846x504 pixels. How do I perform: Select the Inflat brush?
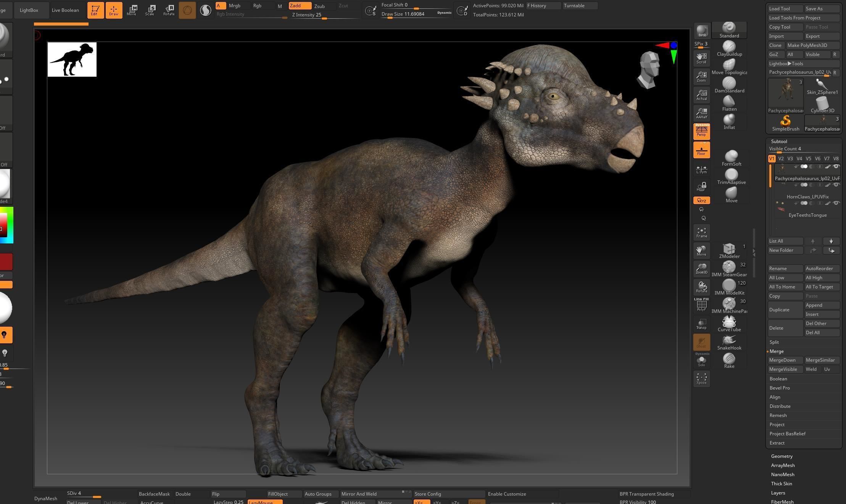coord(729,122)
